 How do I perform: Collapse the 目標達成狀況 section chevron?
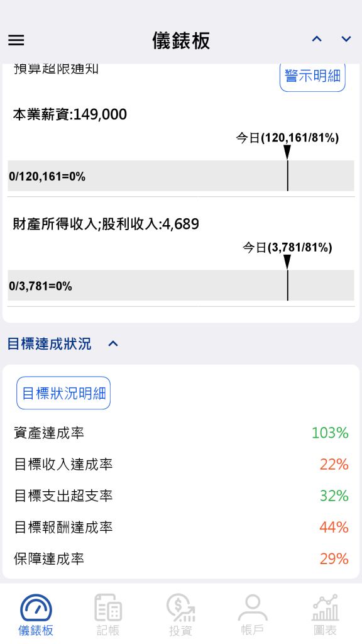pyautogui.click(x=113, y=344)
